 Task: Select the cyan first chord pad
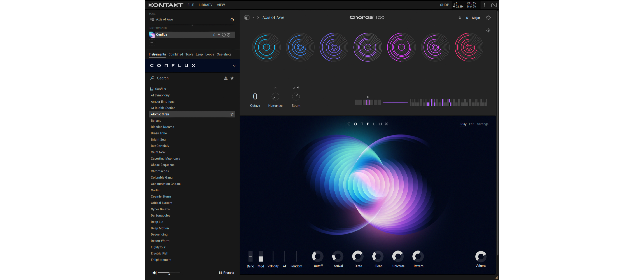click(x=266, y=47)
